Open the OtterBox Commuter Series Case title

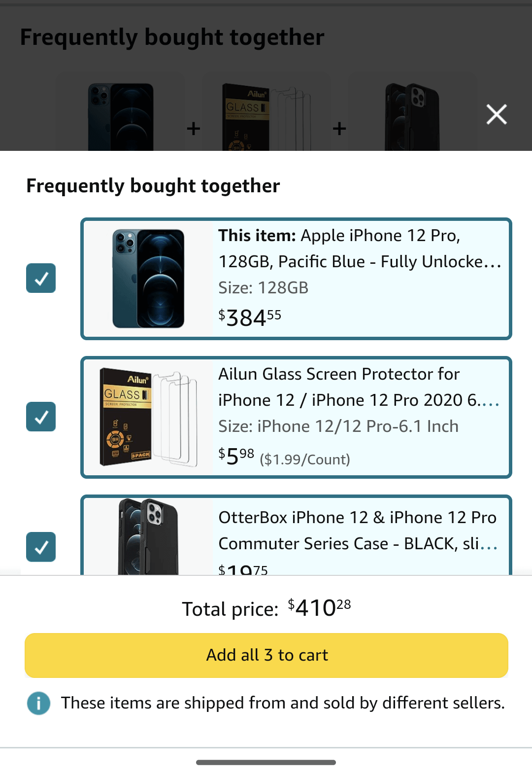358,530
